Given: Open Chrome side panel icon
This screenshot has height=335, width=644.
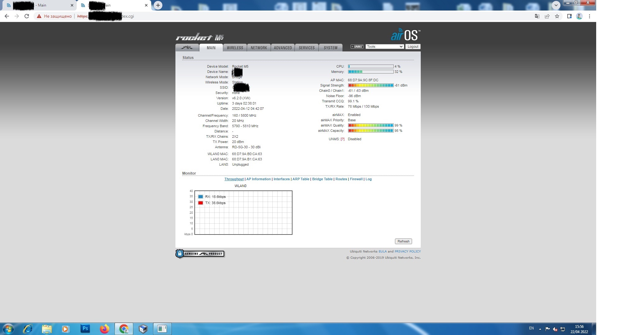Looking at the screenshot, I should click(x=569, y=16).
